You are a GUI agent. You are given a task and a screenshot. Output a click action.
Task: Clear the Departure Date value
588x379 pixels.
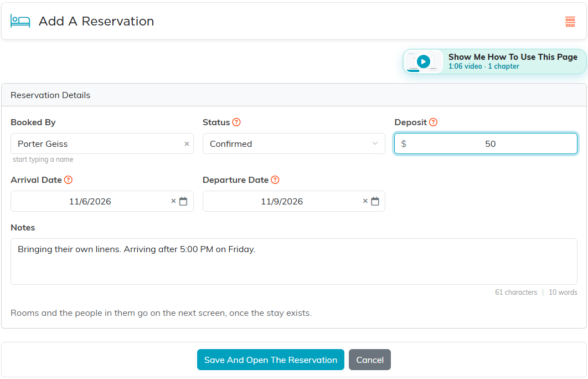(x=365, y=201)
